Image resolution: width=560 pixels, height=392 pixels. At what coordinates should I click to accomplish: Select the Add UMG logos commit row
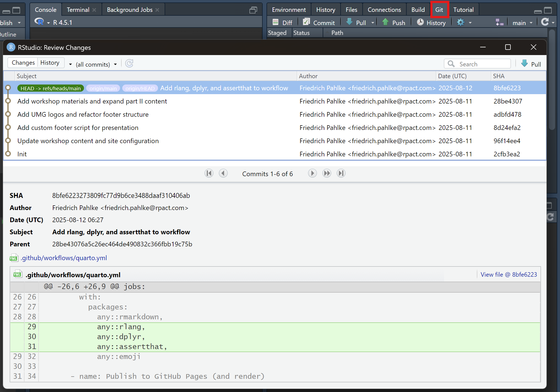coord(83,115)
